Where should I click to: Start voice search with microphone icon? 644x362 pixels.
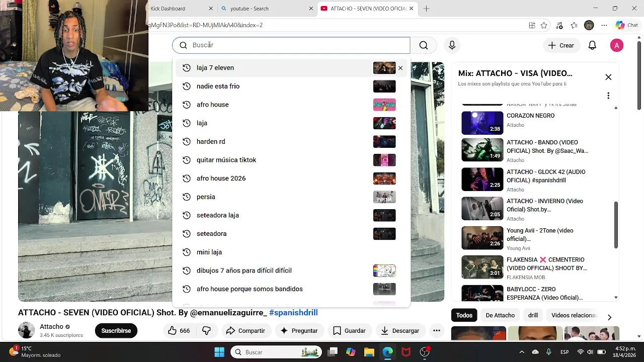pos(452,45)
